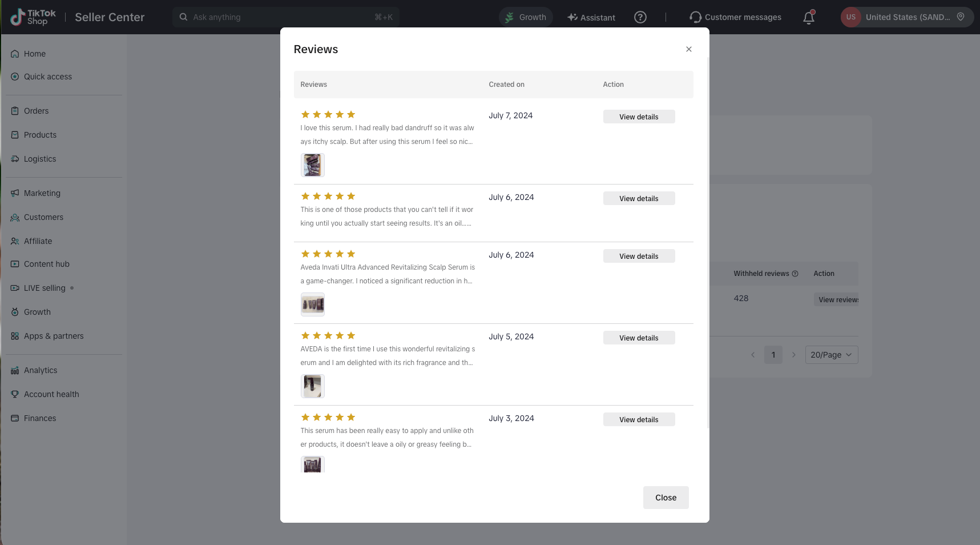The width and height of the screenshot is (980, 545).
Task: View details of July 7, 2024 review
Action: (639, 117)
